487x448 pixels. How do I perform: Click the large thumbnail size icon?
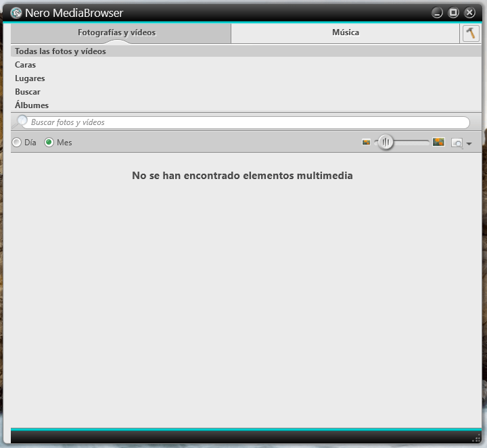pos(438,142)
